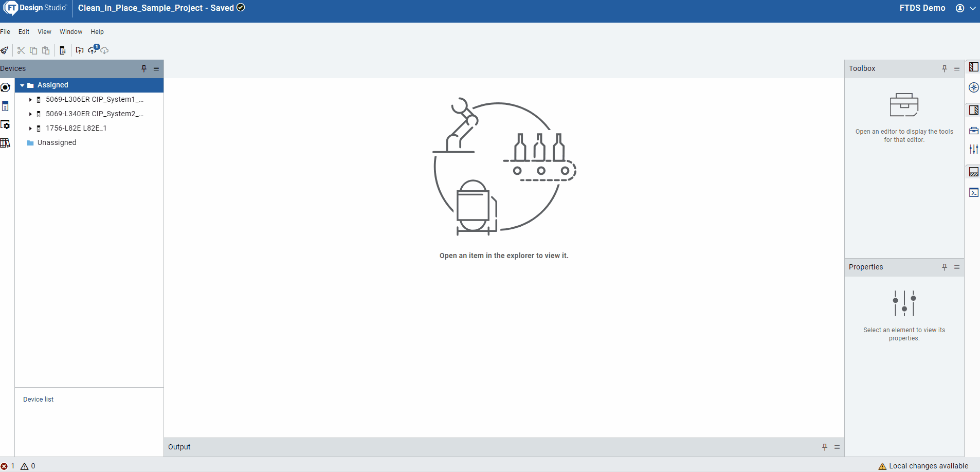Expand the 1756-L82E L82E_1 device
The image size is (980, 472).
click(x=30, y=129)
